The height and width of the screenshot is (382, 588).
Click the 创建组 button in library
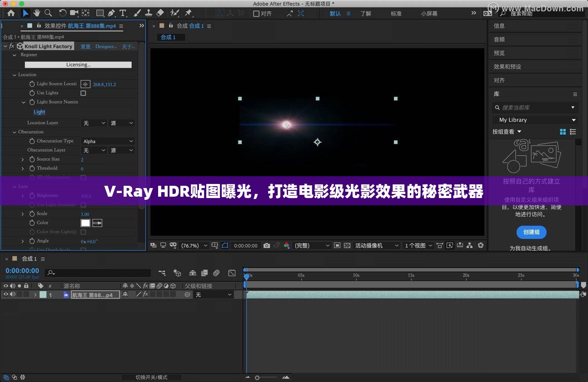[x=531, y=232]
